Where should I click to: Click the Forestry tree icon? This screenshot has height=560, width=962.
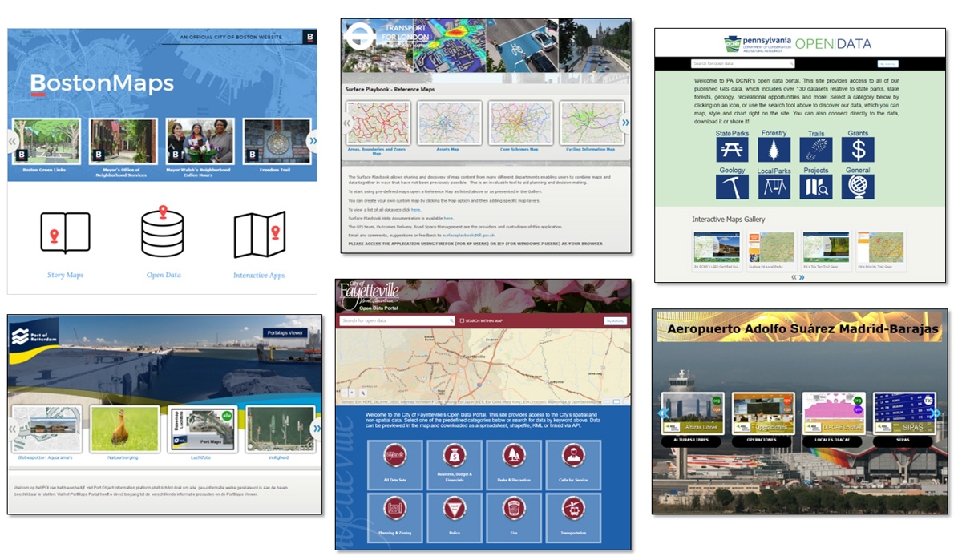tap(774, 150)
